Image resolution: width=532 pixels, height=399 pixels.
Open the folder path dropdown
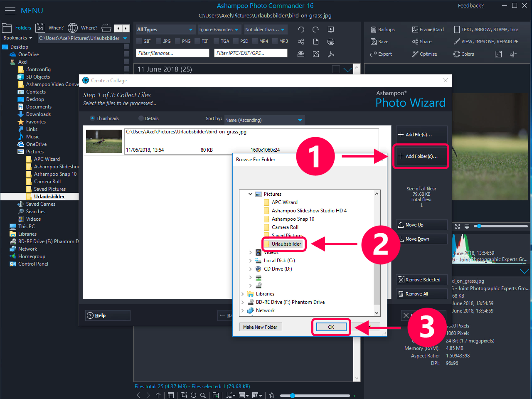(84, 38)
